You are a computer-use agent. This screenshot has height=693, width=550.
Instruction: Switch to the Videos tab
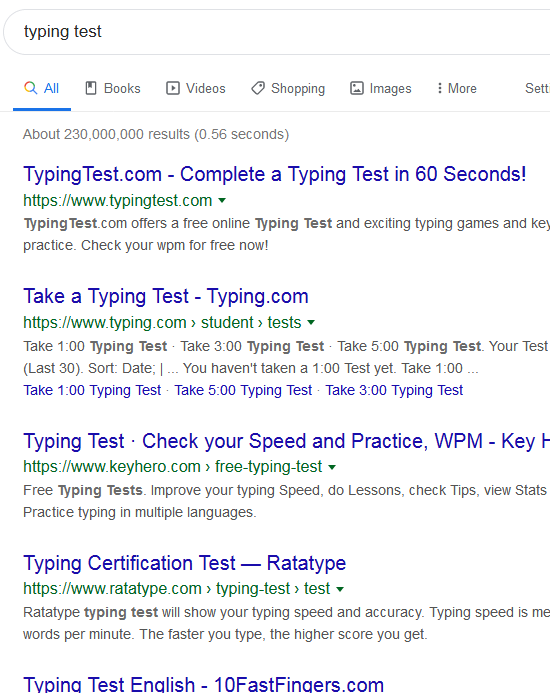point(196,89)
